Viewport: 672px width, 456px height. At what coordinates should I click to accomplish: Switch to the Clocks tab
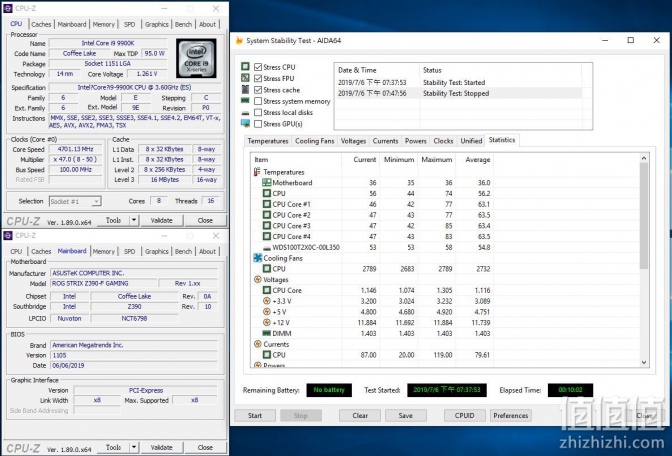pyautogui.click(x=443, y=141)
